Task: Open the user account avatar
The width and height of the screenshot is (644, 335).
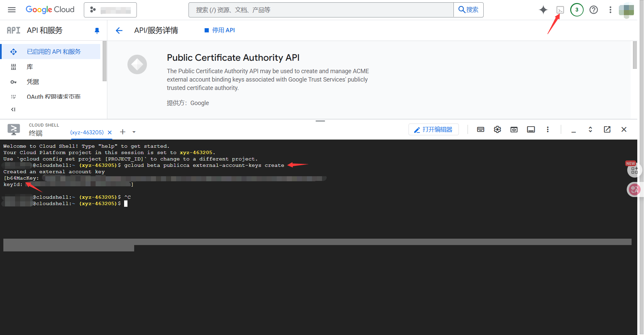Action: (626, 10)
